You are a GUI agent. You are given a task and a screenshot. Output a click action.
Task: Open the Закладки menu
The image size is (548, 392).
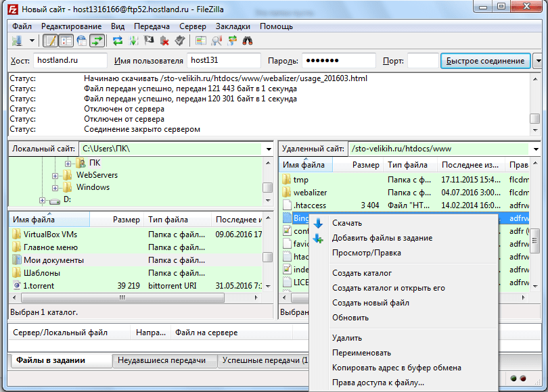(233, 26)
